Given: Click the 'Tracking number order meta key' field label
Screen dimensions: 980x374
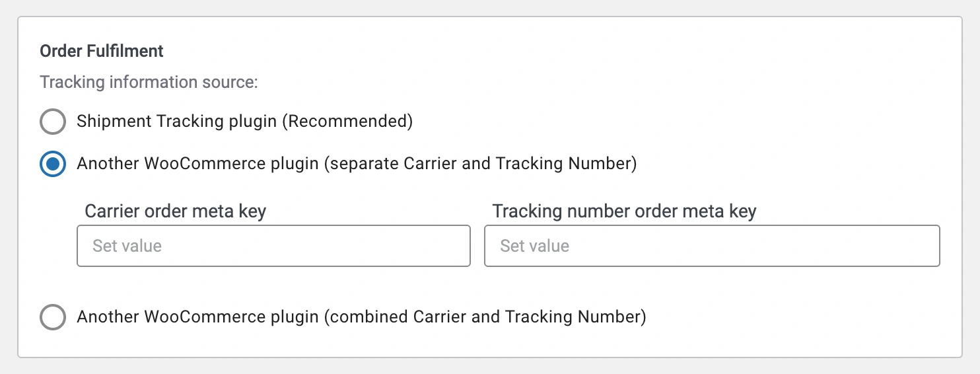Looking at the screenshot, I should pyautogui.click(x=624, y=211).
